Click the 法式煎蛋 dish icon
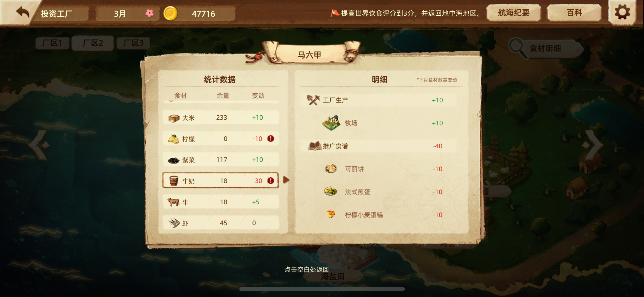 tap(331, 191)
